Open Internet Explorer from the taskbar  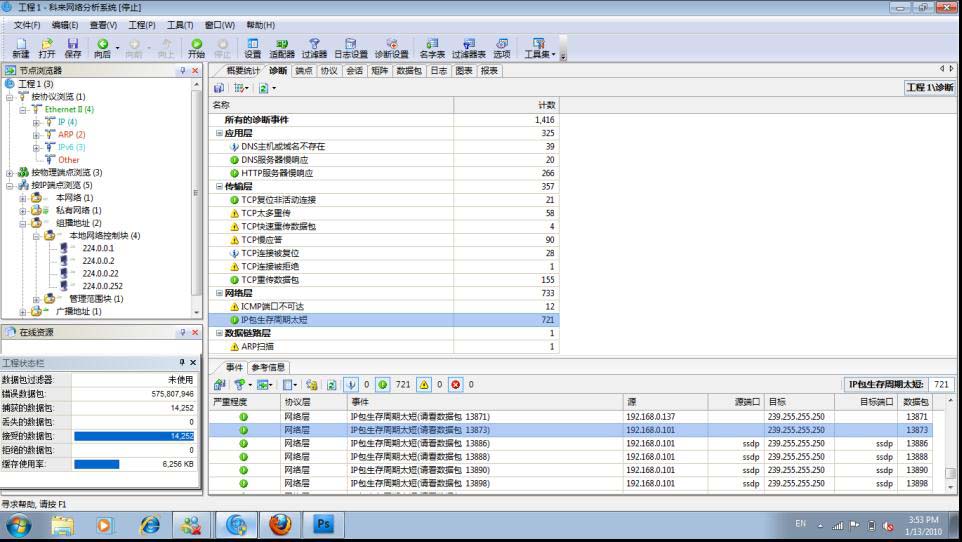pos(150,525)
